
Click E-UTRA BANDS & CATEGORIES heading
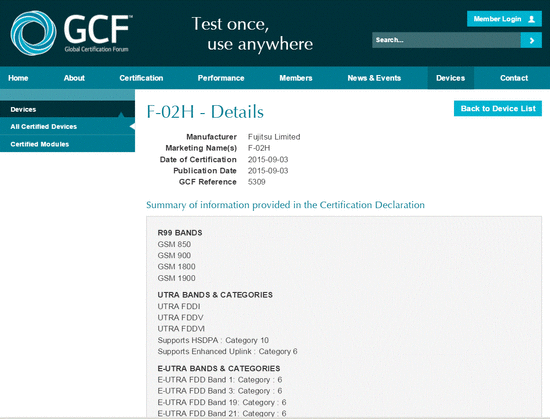pos(219,369)
